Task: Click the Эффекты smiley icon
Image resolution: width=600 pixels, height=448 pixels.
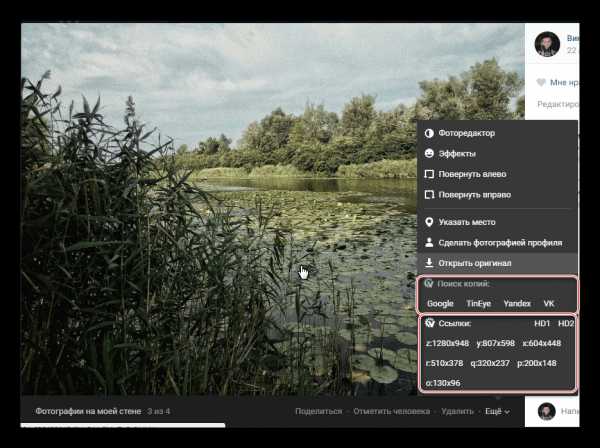Action: [429, 153]
